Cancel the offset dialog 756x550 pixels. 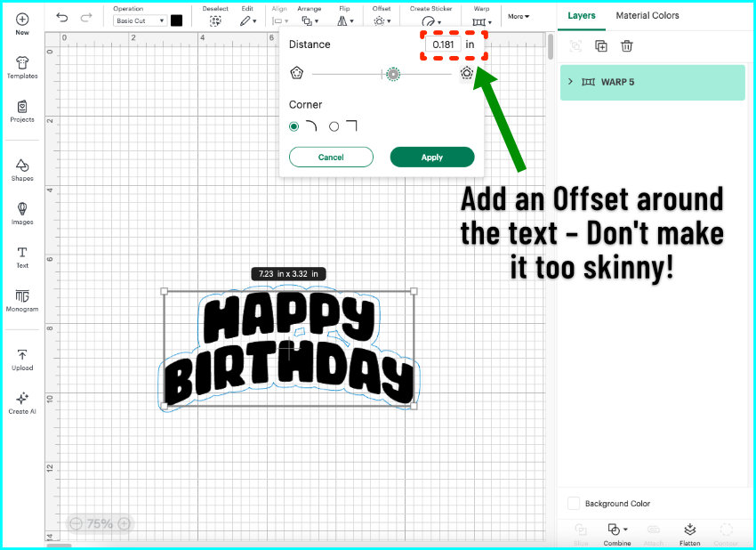click(331, 158)
